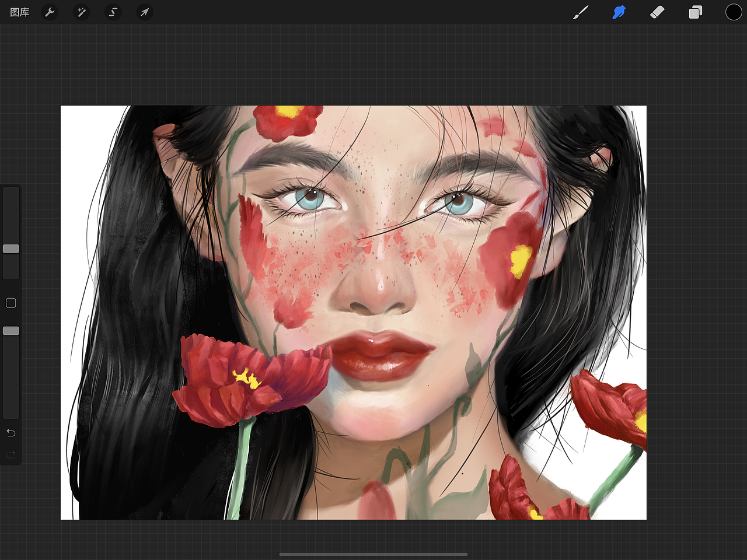Tap the square Modify button in sidebar
This screenshot has height=560, width=747.
point(11,303)
